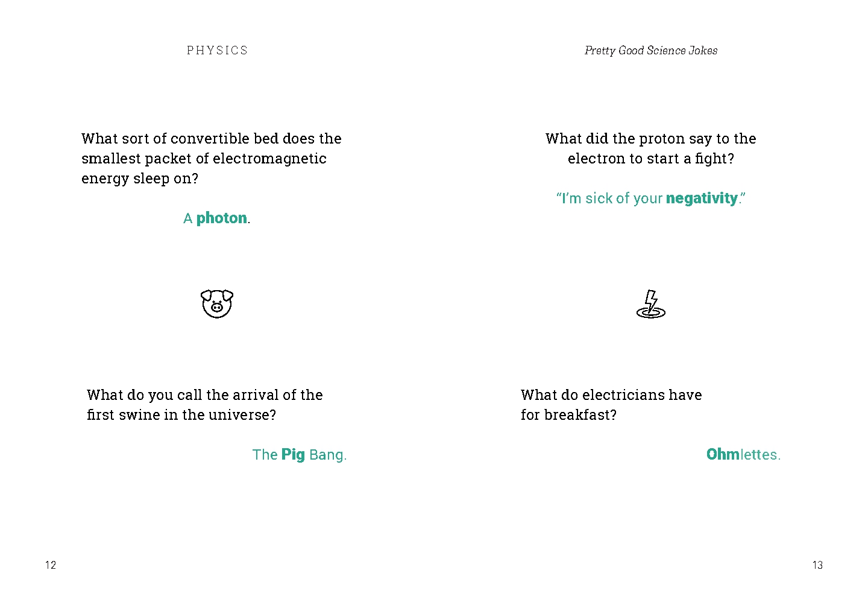868x608 pixels.
Task: Click the Ohmlettes answer text
Action: pyautogui.click(x=743, y=454)
